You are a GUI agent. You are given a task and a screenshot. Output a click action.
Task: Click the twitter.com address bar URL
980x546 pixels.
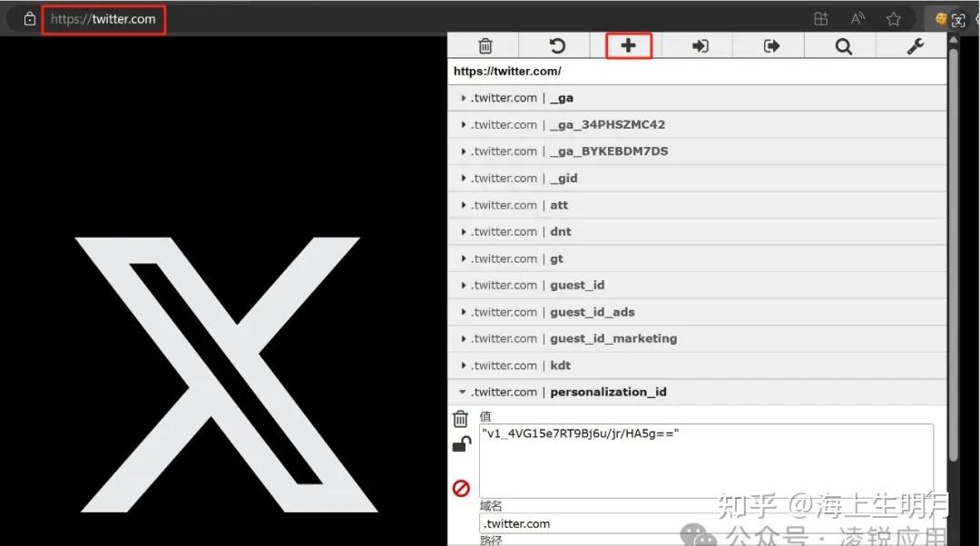[103, 19]
